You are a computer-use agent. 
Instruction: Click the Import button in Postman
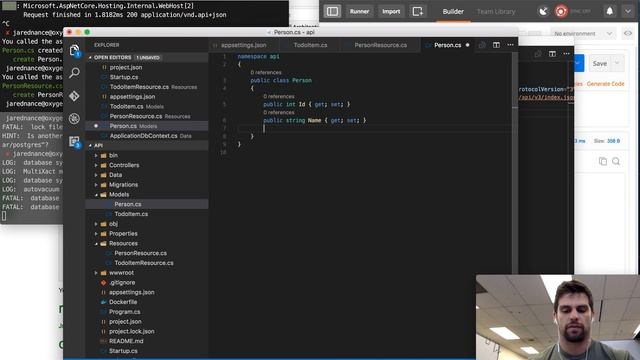pos(391,11)
